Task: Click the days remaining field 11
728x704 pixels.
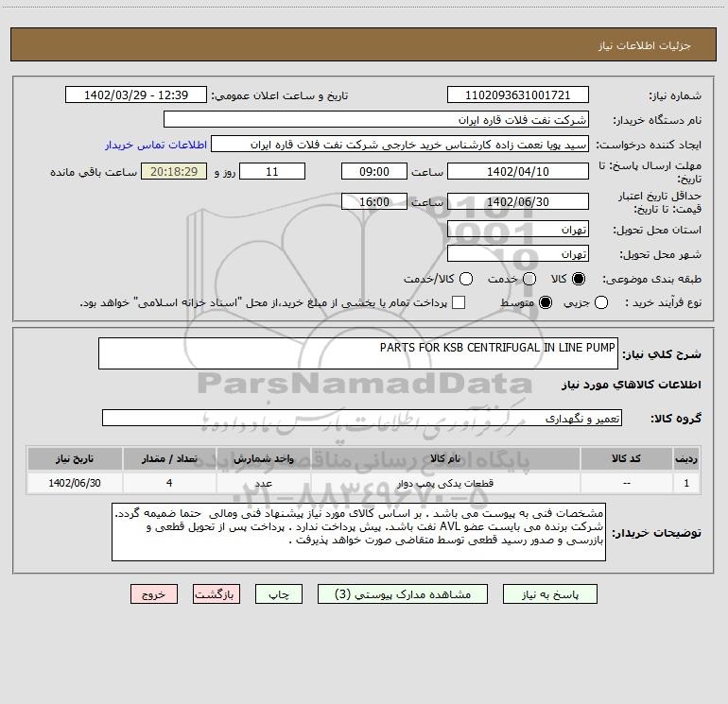Action: 272,172
